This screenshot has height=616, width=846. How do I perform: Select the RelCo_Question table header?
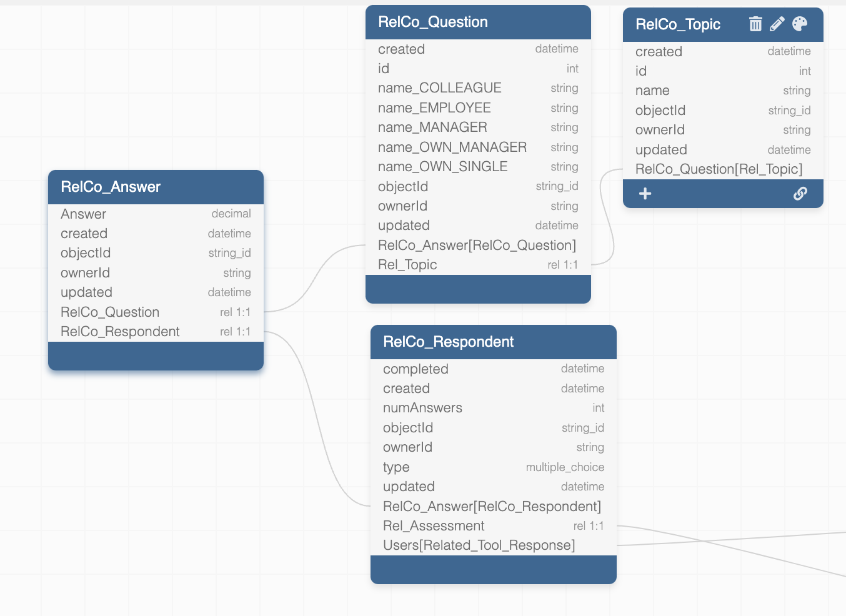478,22
